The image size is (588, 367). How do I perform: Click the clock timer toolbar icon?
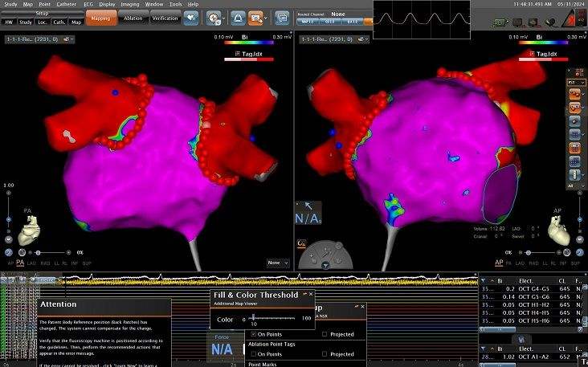214,17
